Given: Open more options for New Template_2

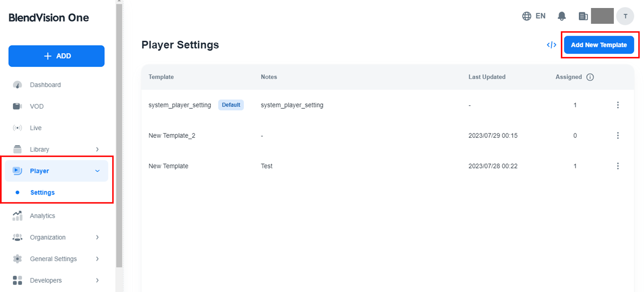Looking at the screenshot, I should [617, 136].
